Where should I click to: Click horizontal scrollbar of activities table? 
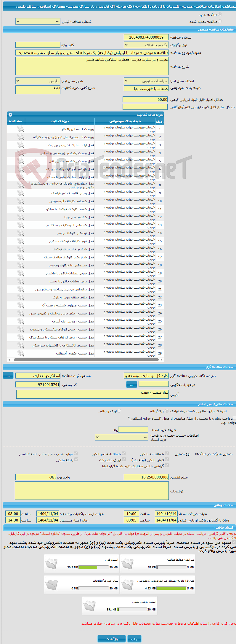(85, 360)
